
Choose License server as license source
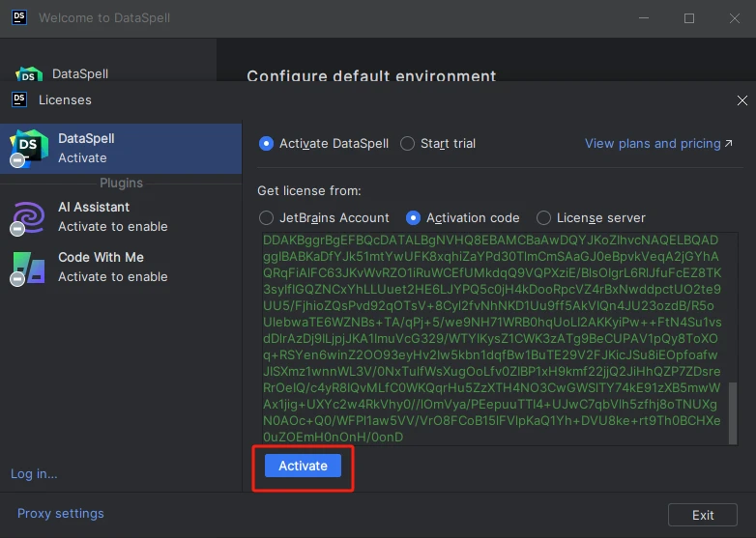click(x=544, y=218)
